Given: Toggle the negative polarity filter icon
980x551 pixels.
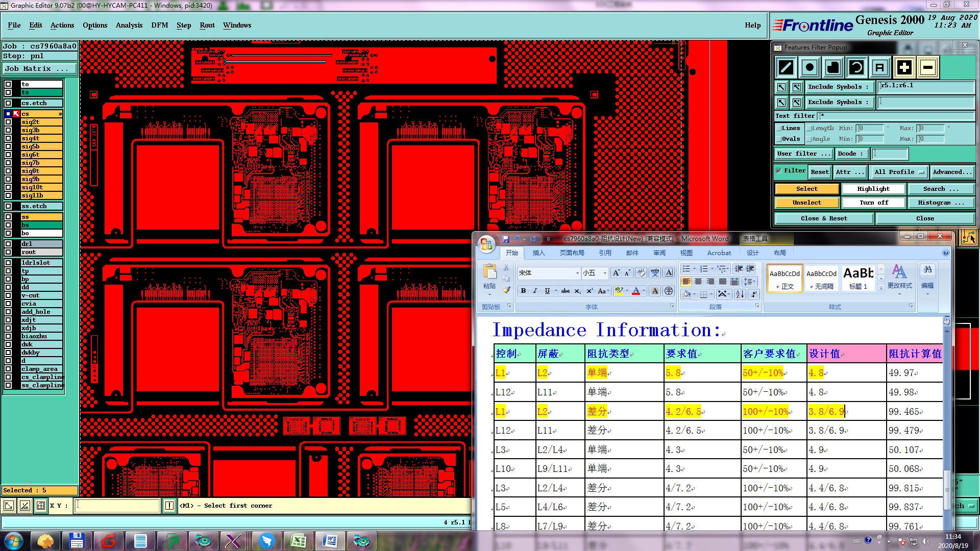Looking at the screenshot, I should pyautogui.click(x=928, y=67).
